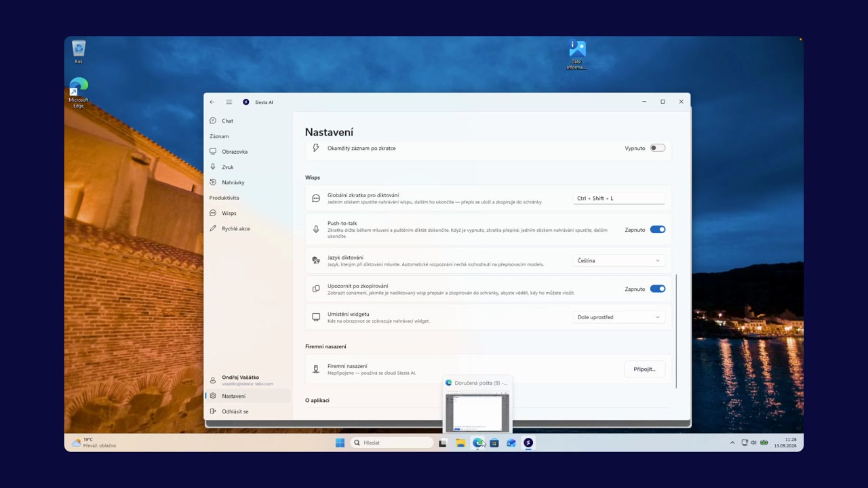This screenshot has width=868, height=488.
Task: Open Microsoft Store from taskbar
Action: coord(494,443)
